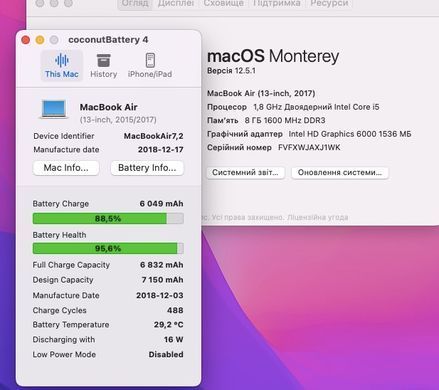Open the History toolbar icon

(x=103, y=66)
